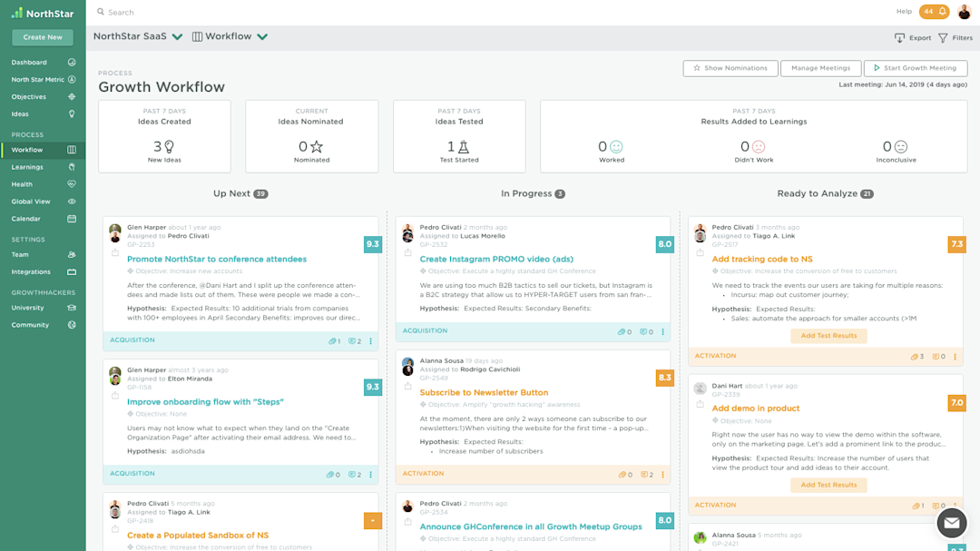Open Objectives in the sidebar
The width and height of the screenshot is (980, 551).
click(44, 97)
